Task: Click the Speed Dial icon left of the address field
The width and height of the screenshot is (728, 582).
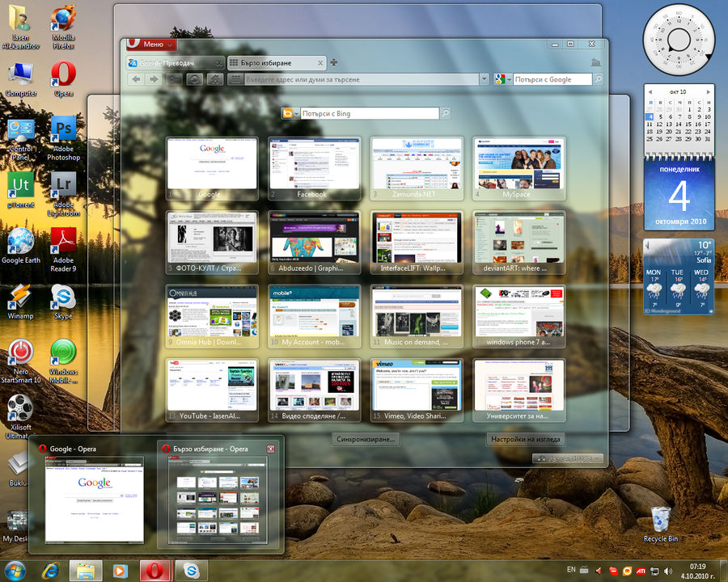Action: (235, 79)
